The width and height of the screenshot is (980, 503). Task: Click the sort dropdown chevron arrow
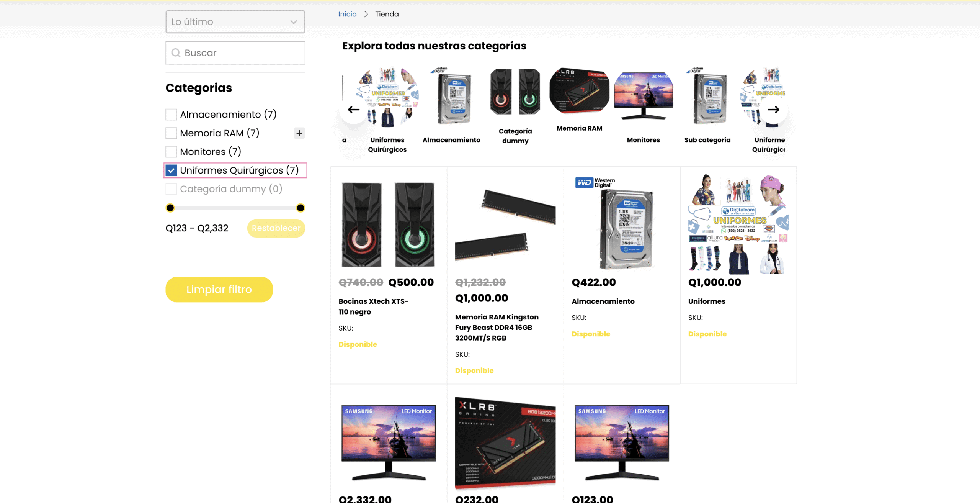pyautogui.click(x=294, y=22)
